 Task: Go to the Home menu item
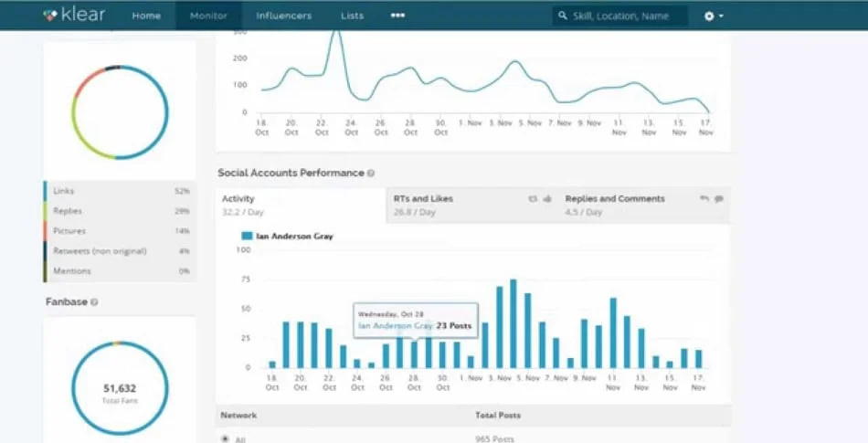[x=146, y=16]
